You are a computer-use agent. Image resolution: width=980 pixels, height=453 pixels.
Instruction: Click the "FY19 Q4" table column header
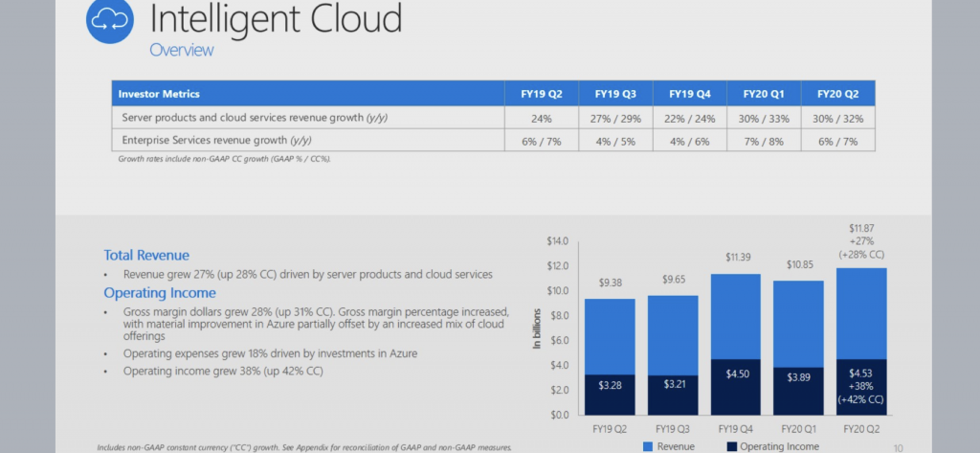[x=690, y=94]
